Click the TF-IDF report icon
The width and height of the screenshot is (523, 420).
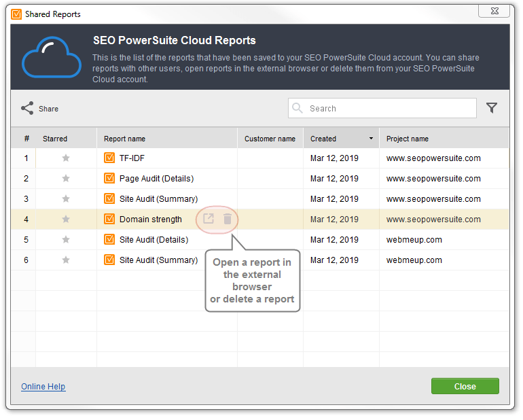pyautogui.click(x=110, y=158)
